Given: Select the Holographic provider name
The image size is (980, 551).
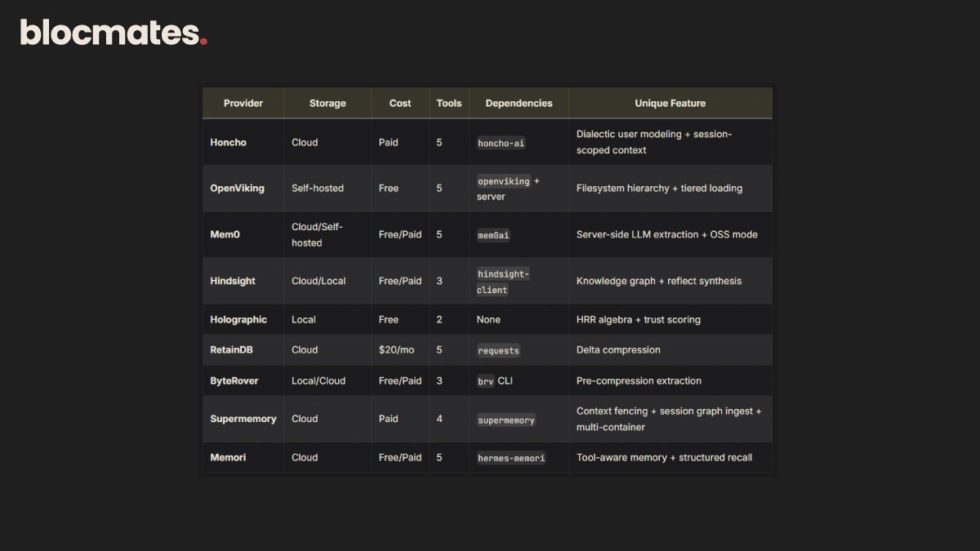Looking at the screenshot, I should pos(238,320).
